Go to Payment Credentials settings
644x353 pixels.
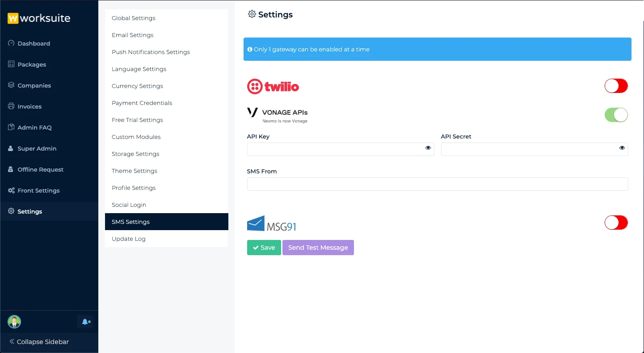(x=142, y=103)
